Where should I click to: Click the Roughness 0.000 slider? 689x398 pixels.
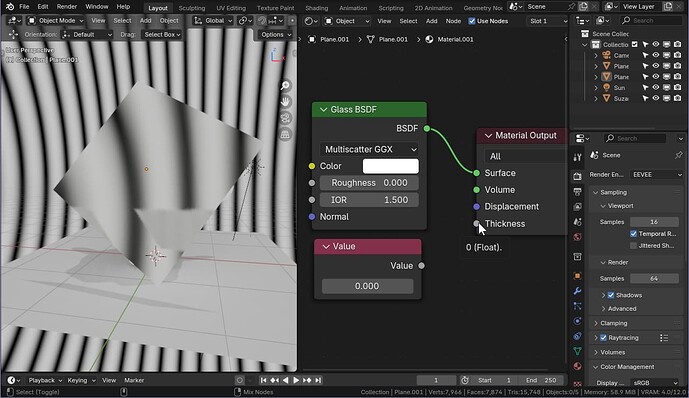pos(369,183)
